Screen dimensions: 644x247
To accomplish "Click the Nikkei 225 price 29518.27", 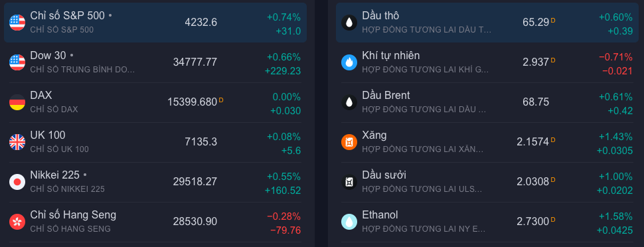I will [195, 182].
